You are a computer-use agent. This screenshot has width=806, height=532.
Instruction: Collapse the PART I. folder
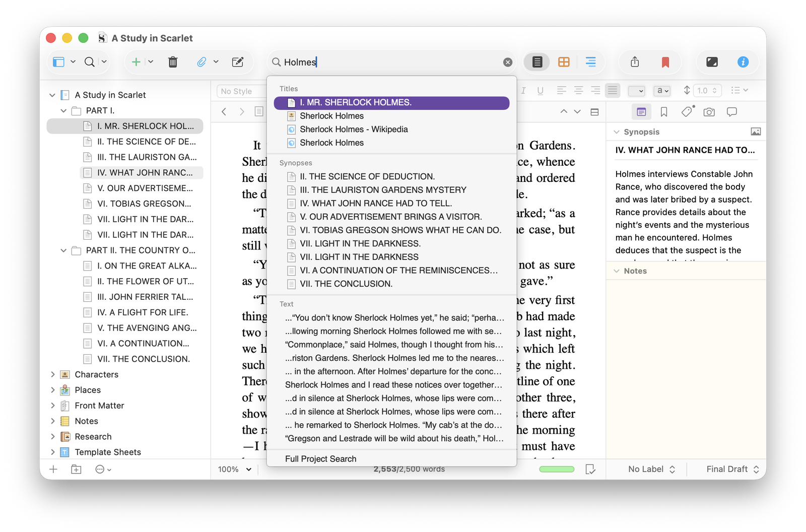(x=63, y=111)
